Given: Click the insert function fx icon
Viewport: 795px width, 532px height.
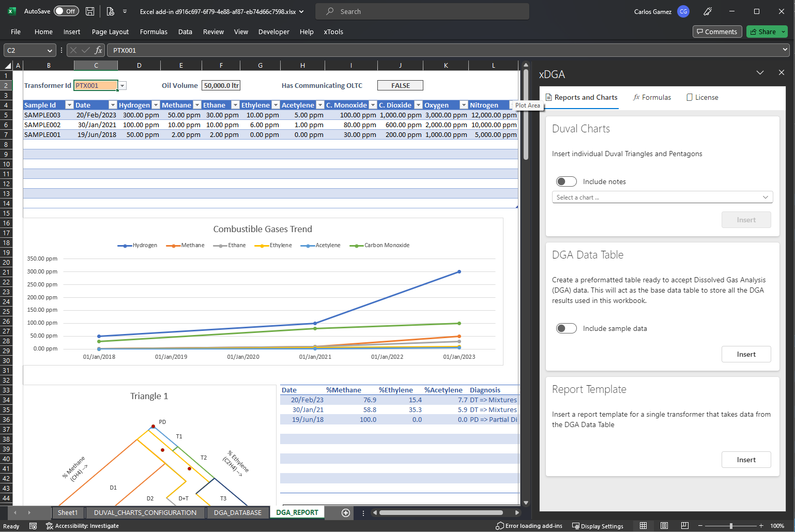Looking at the screenshot, I should coord(98,50).
